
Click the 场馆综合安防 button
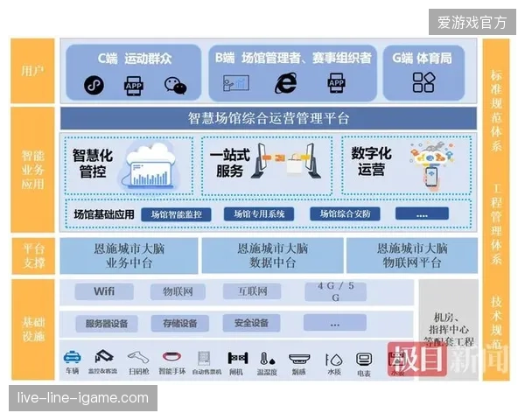click(345, 213)
